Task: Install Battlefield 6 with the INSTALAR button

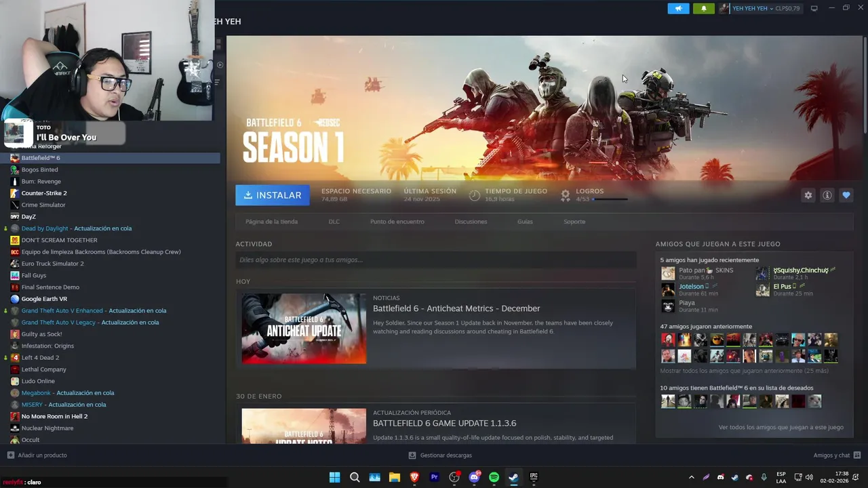Action: click(273, 195)
